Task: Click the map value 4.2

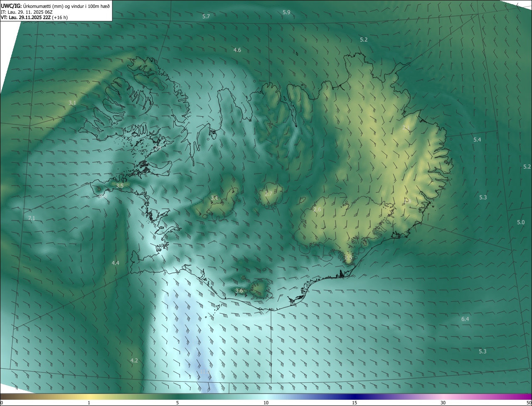Action: 134,360
